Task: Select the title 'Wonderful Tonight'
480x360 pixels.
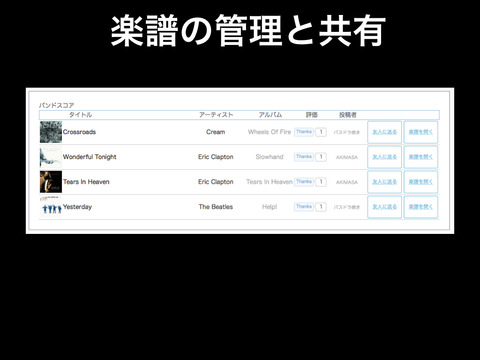Action: [x=90, y=157]
